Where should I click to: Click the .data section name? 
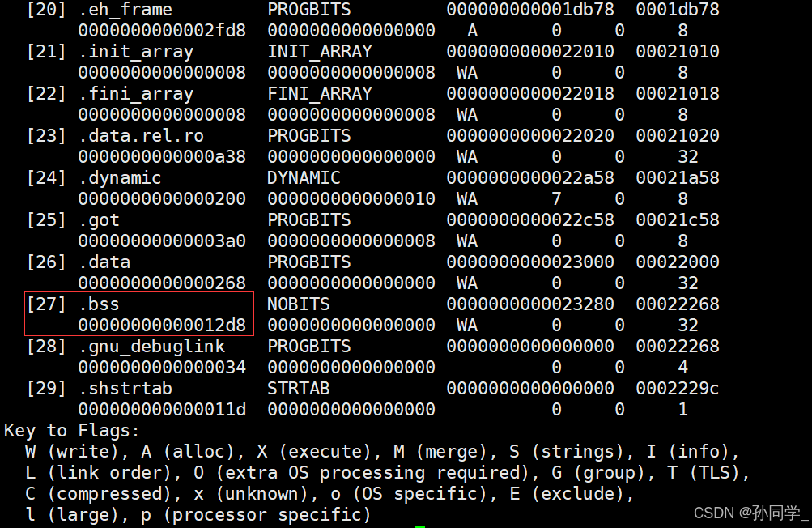[x=104, y=262]
